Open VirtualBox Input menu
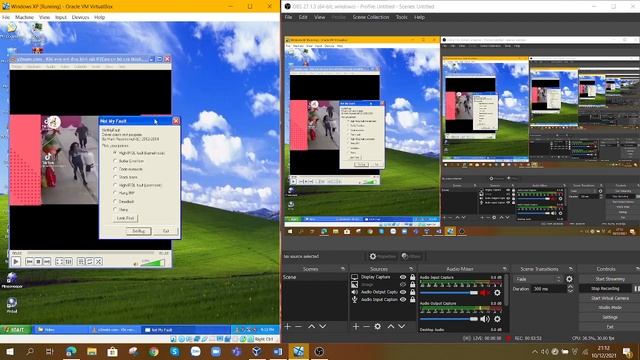The height and width of the screenshot is (360, 640). click(61, 17)
